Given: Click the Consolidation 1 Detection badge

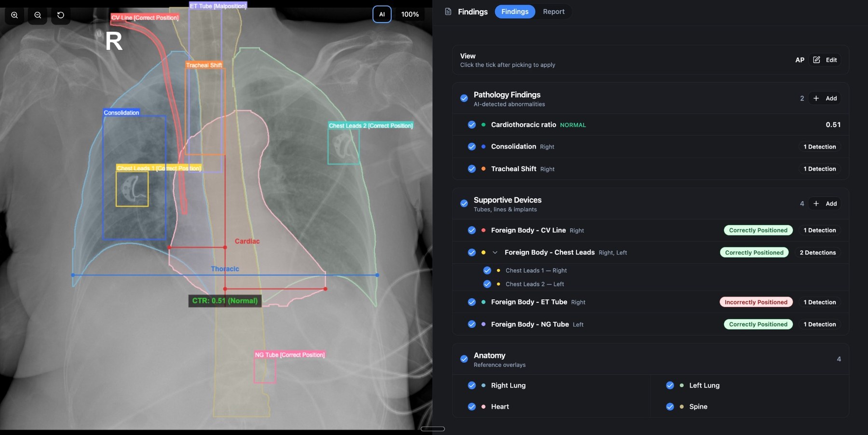Looking at the screenshot, I should (819, 147).
